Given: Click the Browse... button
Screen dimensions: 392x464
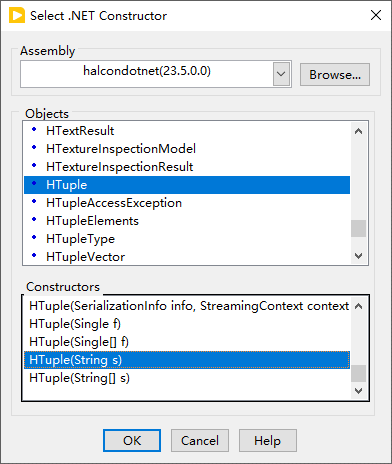Looking at the screenshot, I should [x=335, y=75].
